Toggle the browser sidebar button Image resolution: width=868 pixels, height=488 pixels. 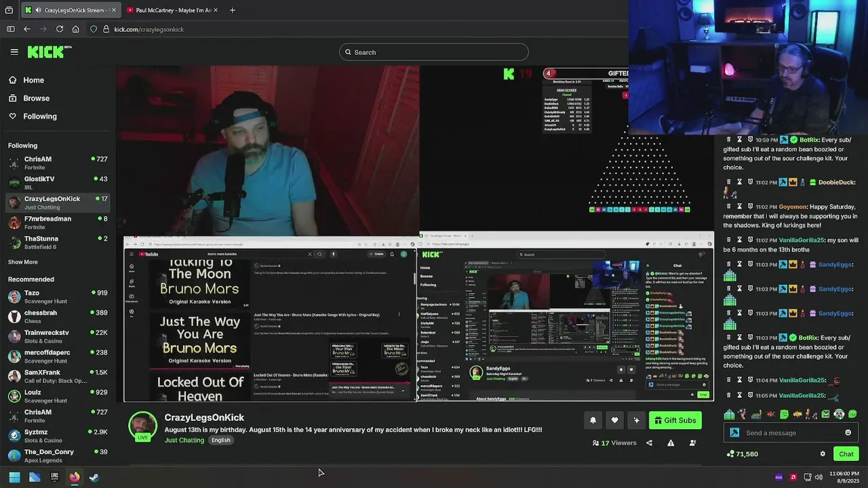pos(10,29)
